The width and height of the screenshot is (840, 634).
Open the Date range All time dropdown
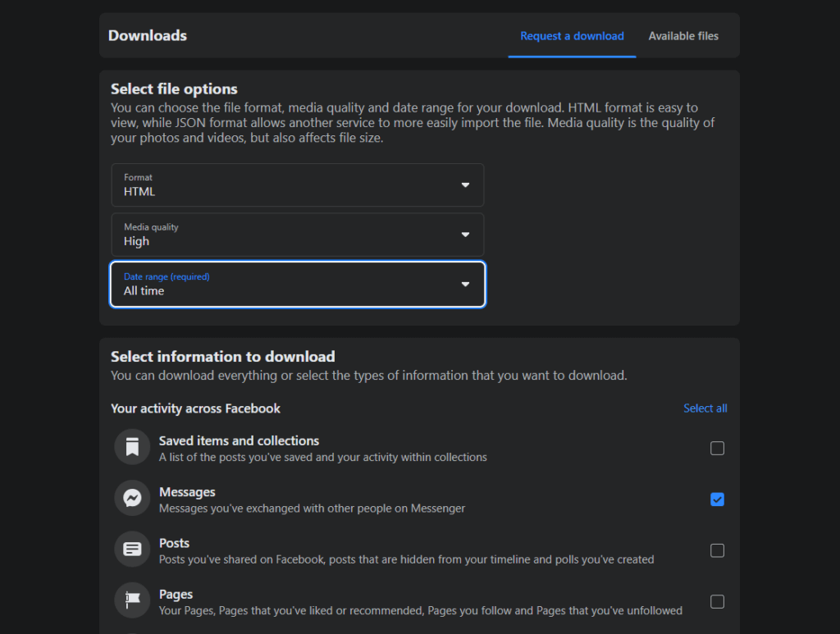(x=297, y=285)
